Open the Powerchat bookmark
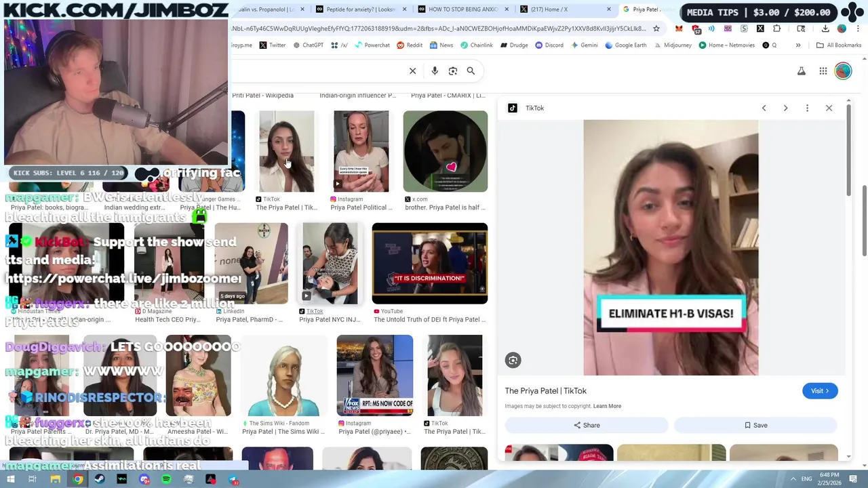 click(x=372, y=45)
